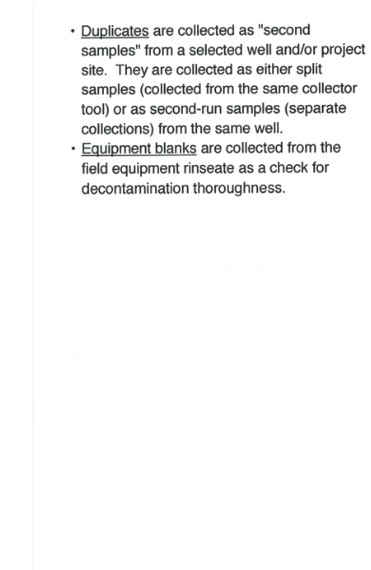The height and width of the screenshot is (570, 371).
Task: Click the bullet before Equipment blanks
Action: (x=73, y=148)
